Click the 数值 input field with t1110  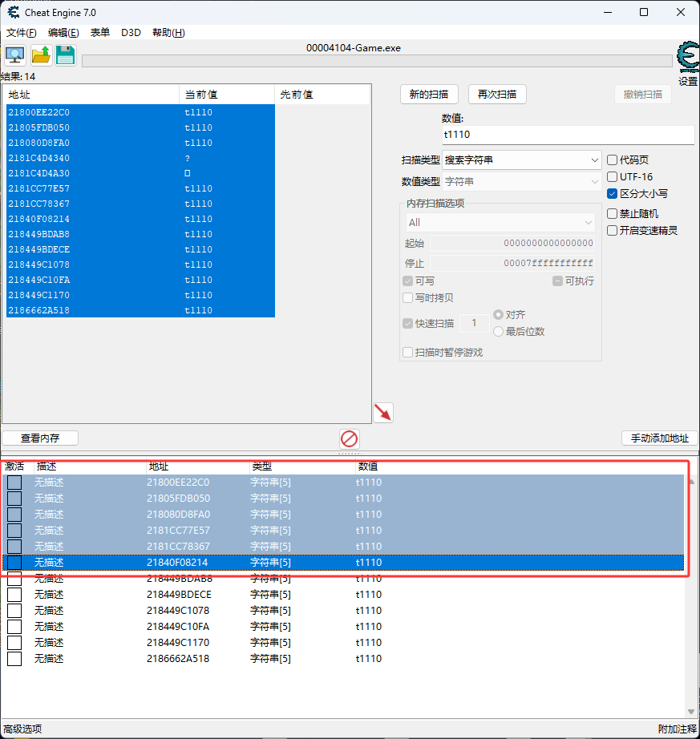568,135
